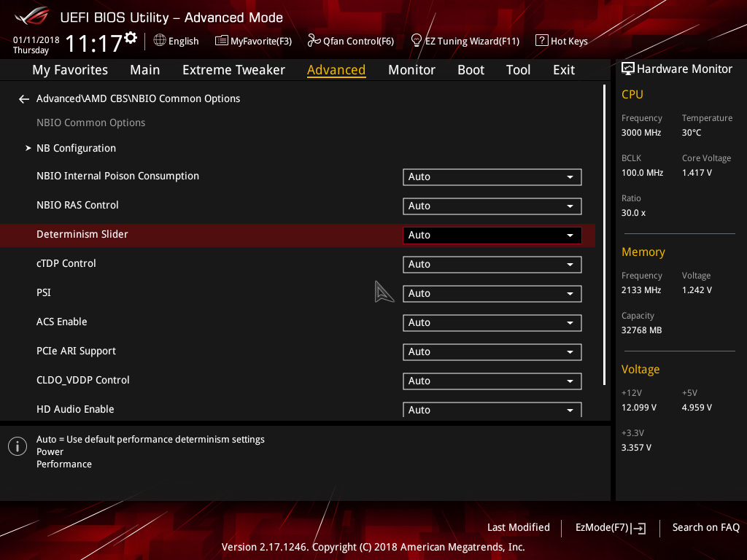This screenshot has width=747, height=560.
Task: Open the Determinism Slider dropdown
Action: pyautogui.click(x=492, y=236)
